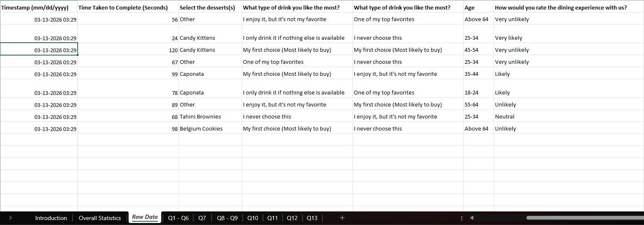644x225 pixels.
Task: Open the Introduction sheet tab
Action: (51, 218)
